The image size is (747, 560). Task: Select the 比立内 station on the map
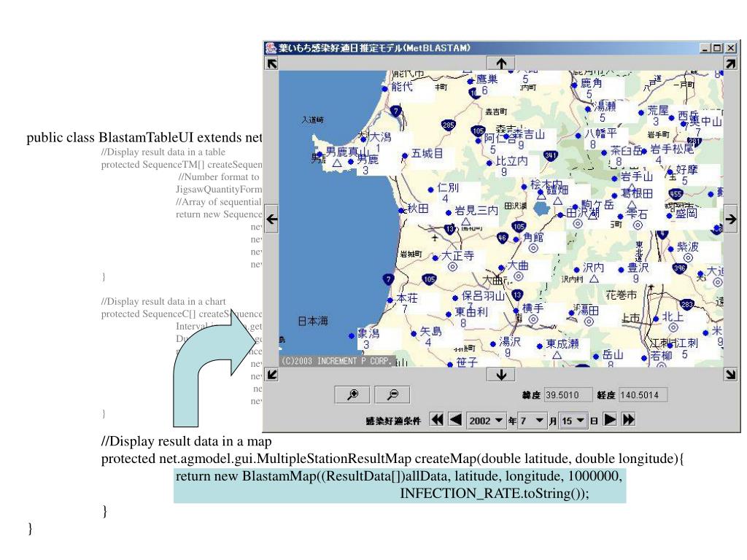click(x=489, y=163)
